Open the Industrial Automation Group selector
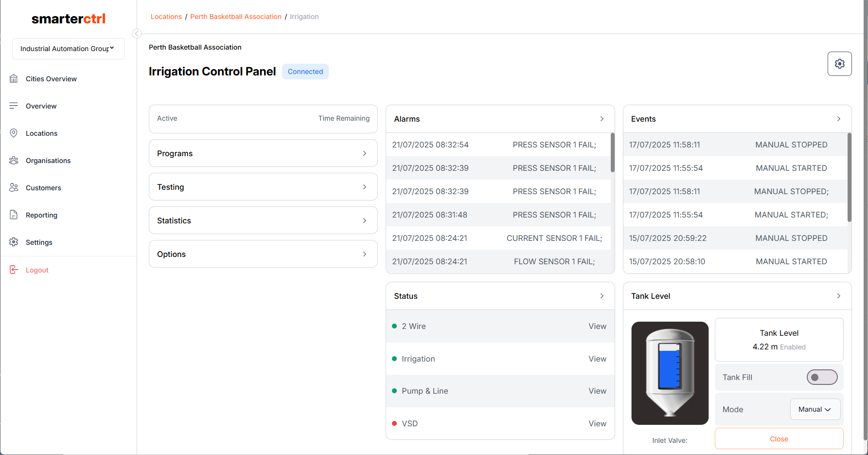868x455 pixels. [x=69, y=49]
